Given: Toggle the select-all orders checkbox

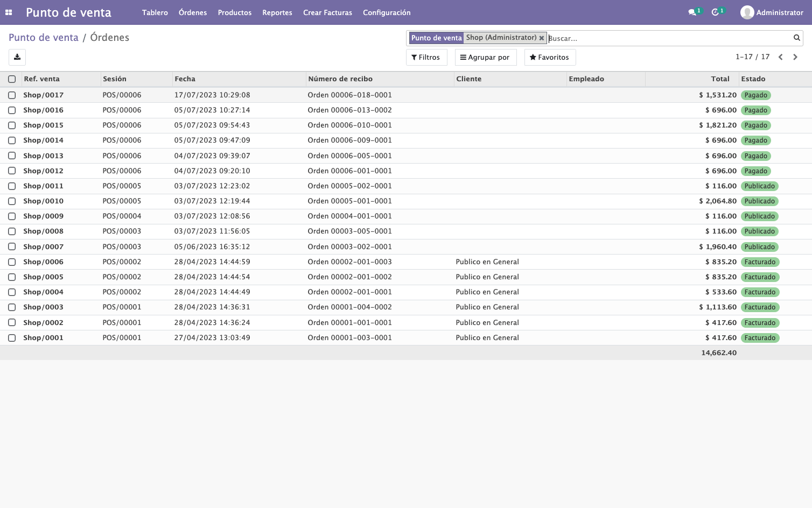Looking at the screenshot, I should [x=12, y=79].
